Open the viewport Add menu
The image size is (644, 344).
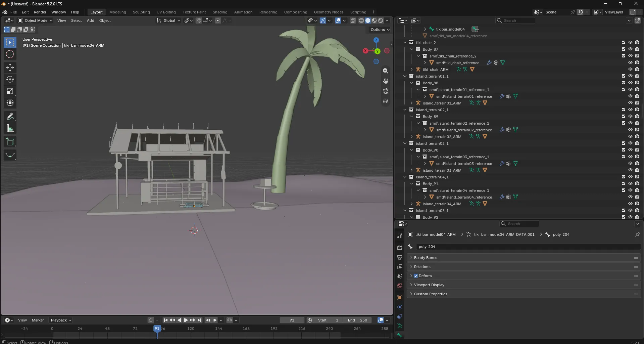90,20
